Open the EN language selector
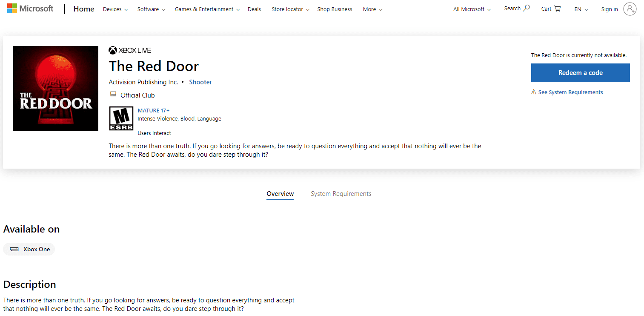 (x=581, y=9)
